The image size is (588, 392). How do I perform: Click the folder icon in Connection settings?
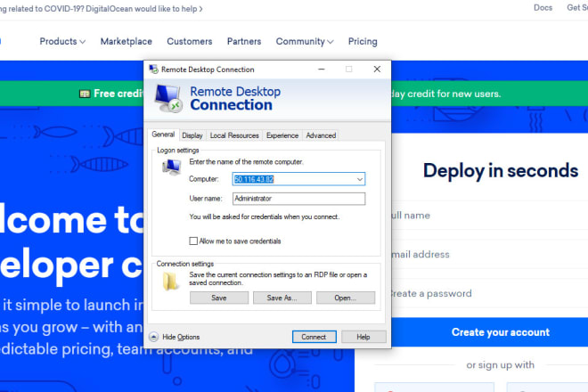tap(170, 282)
